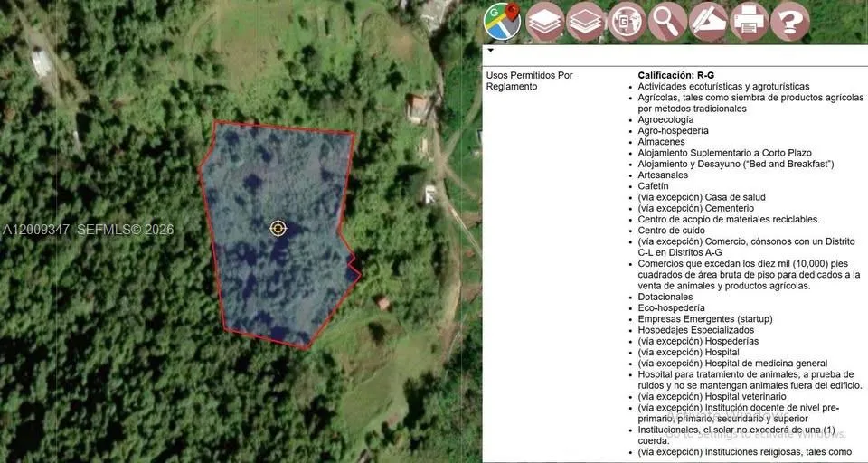Click the 'Agroecología' list item

pyautogui.click(x=665, y=119)
